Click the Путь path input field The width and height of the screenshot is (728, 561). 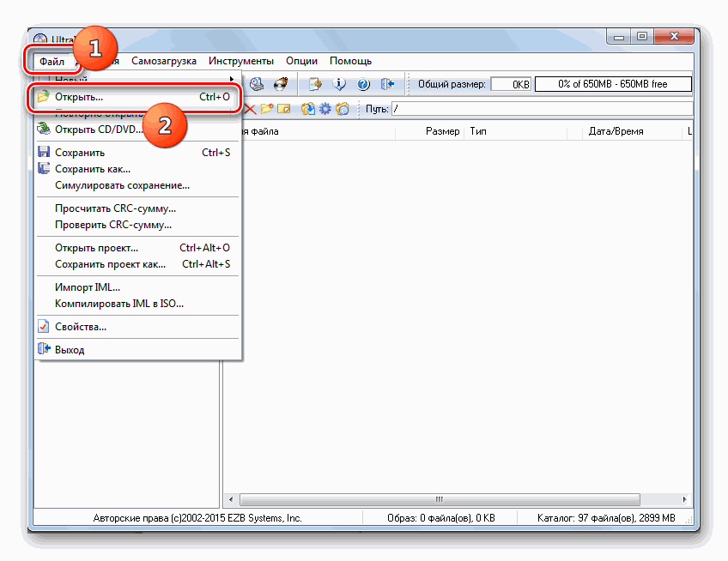pyautogui.click(x=541, y=109)
